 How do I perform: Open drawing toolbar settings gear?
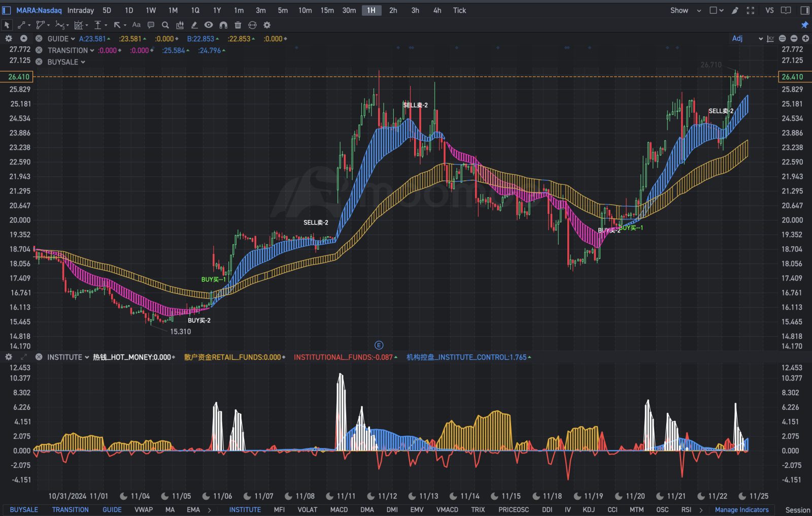pyautogui.click(x=267, y=25)
